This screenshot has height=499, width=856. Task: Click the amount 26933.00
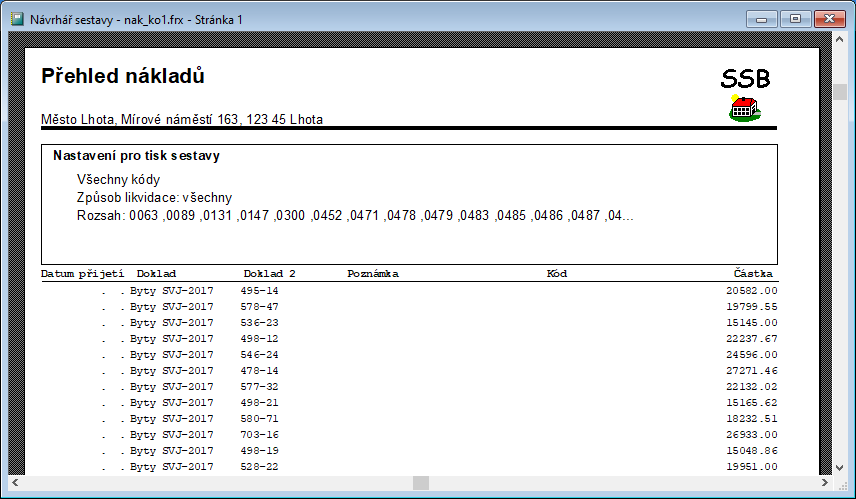[752, 435]
